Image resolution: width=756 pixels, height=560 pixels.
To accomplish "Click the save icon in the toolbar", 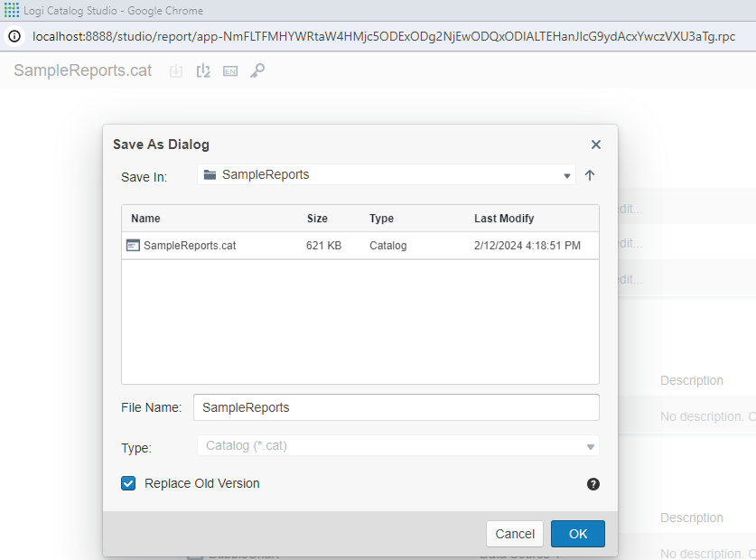I will [176, 70].
